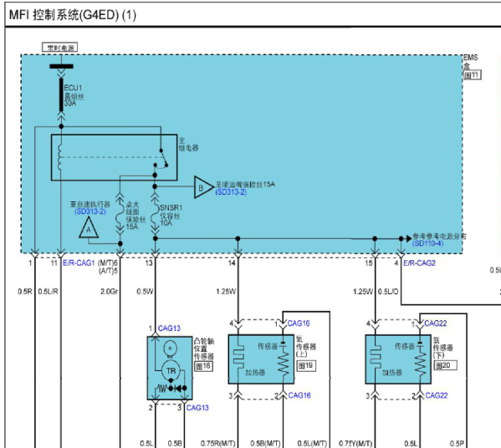Image resolution: width=501 pixels, height=448 pixels.
Task: Click the 主继电器 relay label
Action: pyautogui.click(x=188, y=144)
